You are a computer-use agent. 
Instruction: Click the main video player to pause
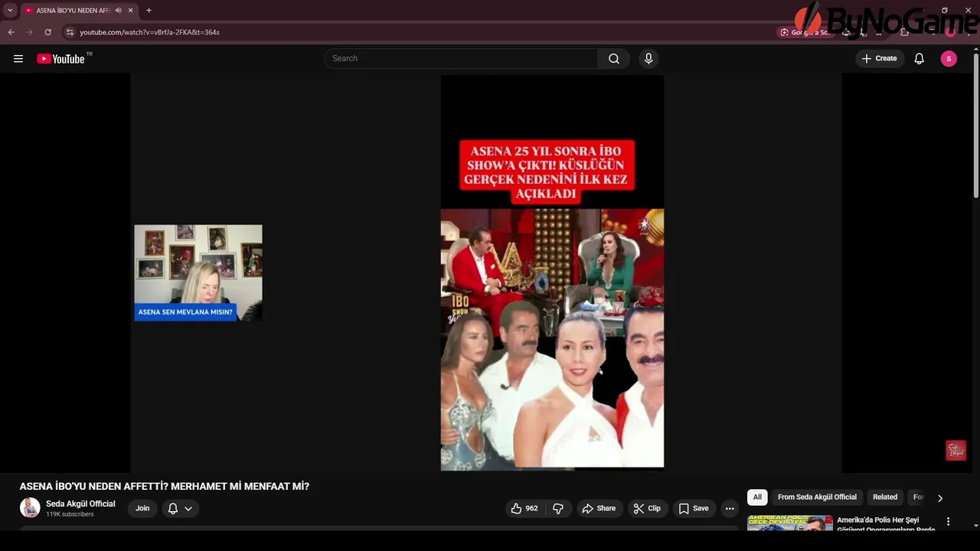tap(486, 273)
